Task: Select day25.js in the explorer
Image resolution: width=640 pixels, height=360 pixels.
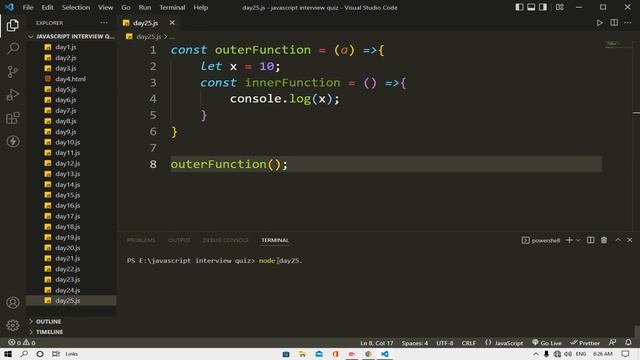Action: click(72, 300)
